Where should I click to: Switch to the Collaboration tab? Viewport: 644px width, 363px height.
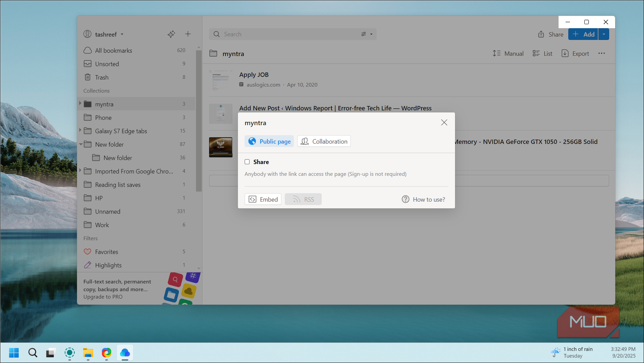click(324, 141)
